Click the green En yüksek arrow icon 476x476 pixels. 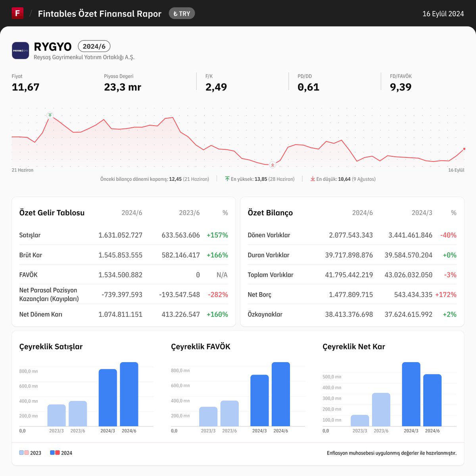pos(227,179)
